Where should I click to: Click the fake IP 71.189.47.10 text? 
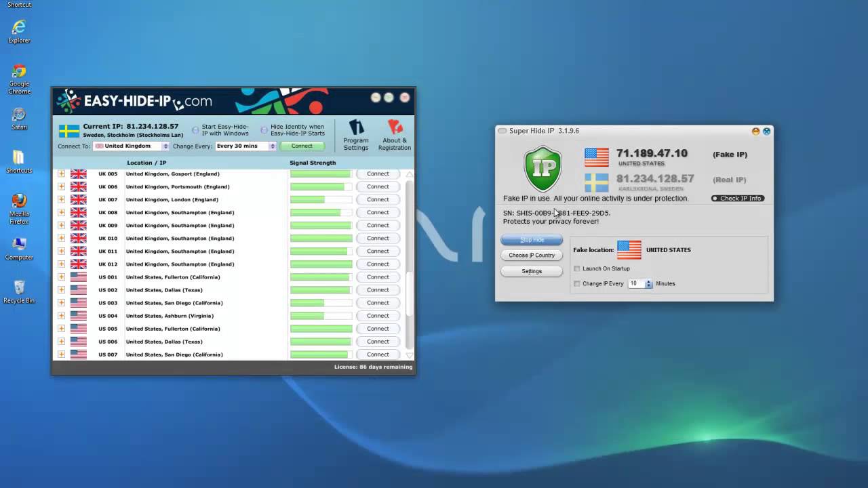(x=652, y=154)
